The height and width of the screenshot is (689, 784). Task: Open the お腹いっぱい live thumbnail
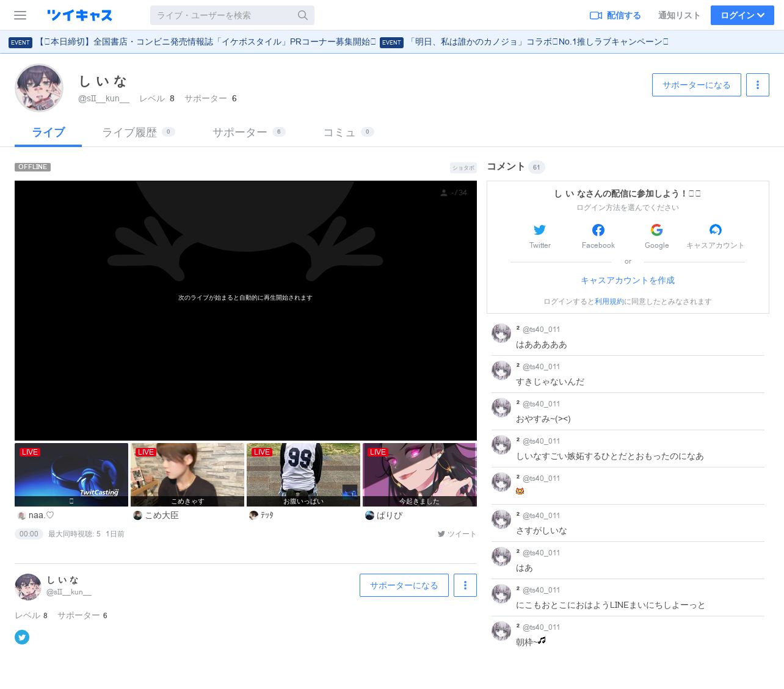tap(303, 475)
